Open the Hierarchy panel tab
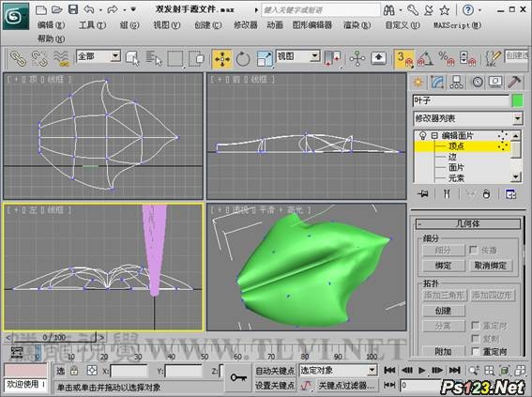This screenshot has height=397, width=532. pyautogui.click(x=456, y=82)
